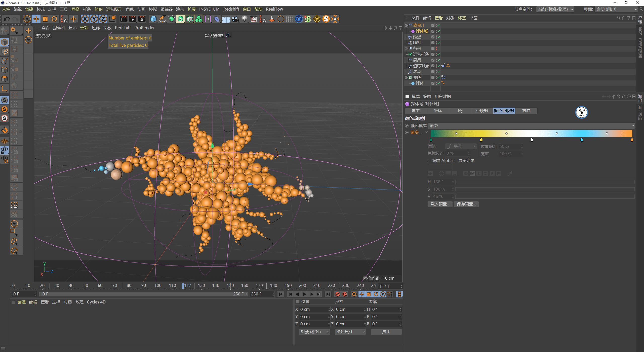Screen dimensions: 644x352
Task: Check the 编辑 Alpha checkbox
Action: 429,160
